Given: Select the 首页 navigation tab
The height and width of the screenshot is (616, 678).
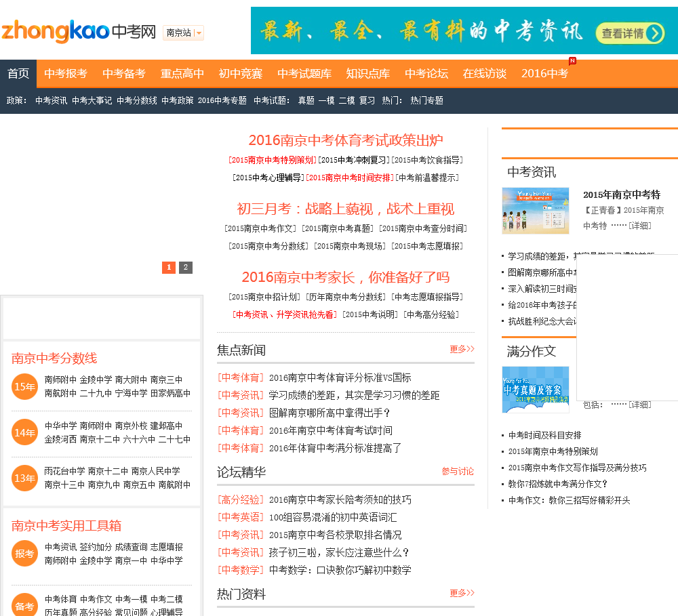Looking at the screenshot, I should click(18, 73).
